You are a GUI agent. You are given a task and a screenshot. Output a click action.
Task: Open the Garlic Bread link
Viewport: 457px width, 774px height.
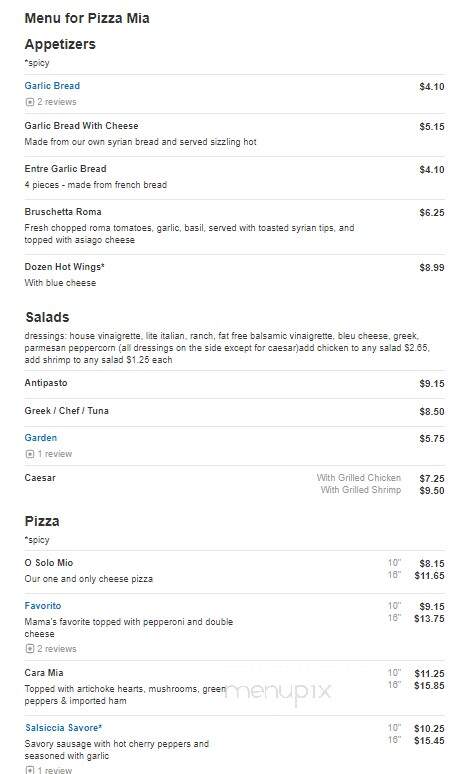52,86
